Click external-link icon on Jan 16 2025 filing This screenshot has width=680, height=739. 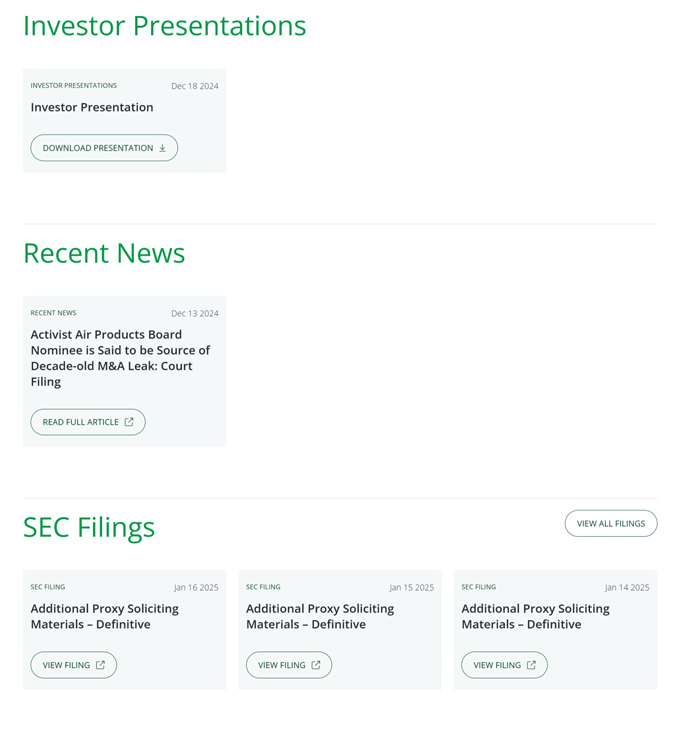100,665
